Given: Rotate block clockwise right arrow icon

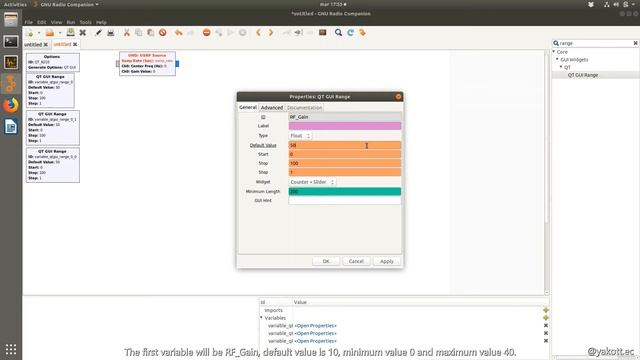Looking at the screenshot, I should [271, 33].
